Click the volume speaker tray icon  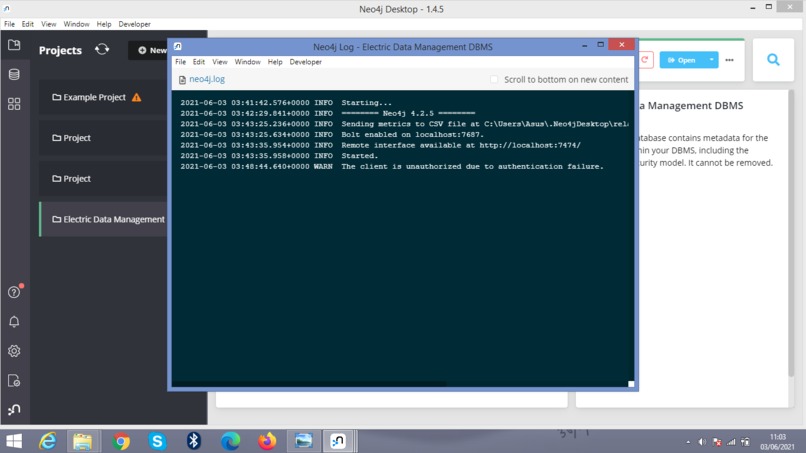[x=702, y=442]
